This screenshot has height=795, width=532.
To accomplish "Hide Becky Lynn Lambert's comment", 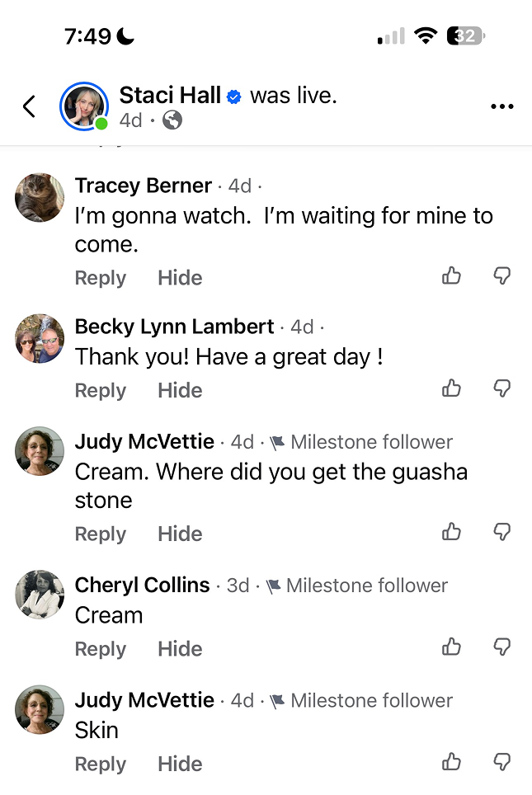I will (180, 390).
